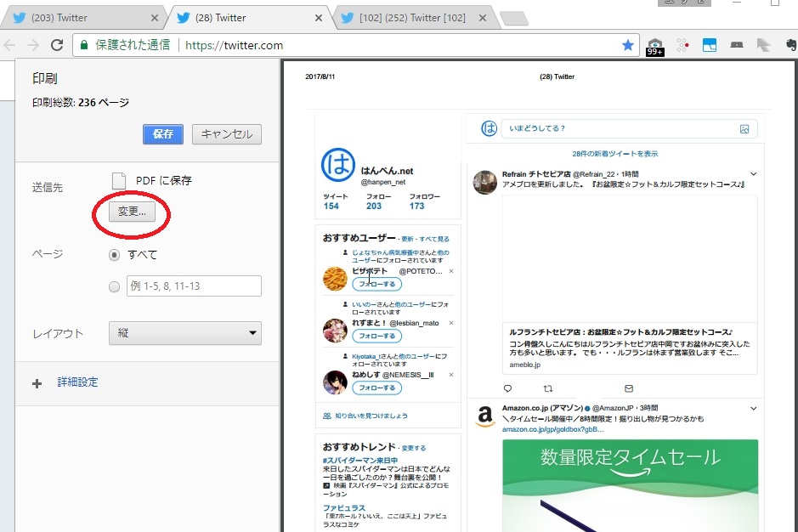The height and width of the screenshot is (532, 798).
Task: Click the image icon in the preview compose box
Action: (x=744, y=129)
